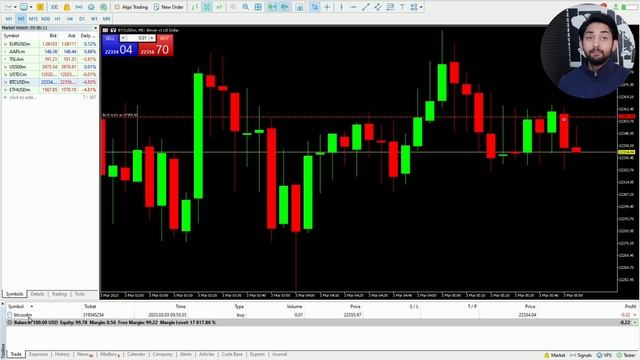Open the Calendar tab in Toolbox
Image resolution: width=640 pixels, height=360 pixels.
tap(136, 354)
